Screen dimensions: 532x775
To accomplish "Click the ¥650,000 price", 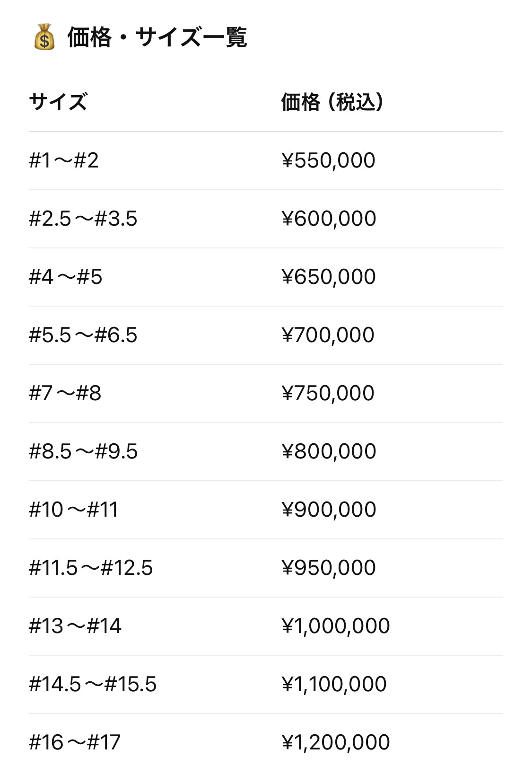I will [328, 277].
